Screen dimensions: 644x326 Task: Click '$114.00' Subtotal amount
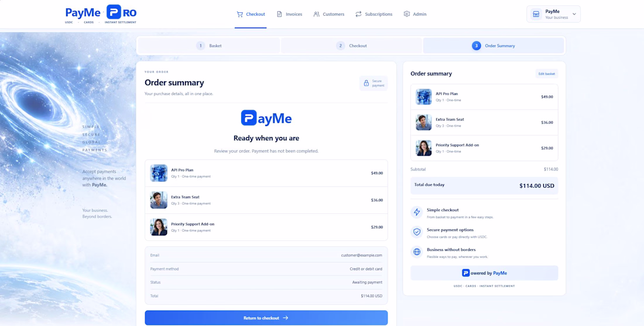tap(551, 169)
